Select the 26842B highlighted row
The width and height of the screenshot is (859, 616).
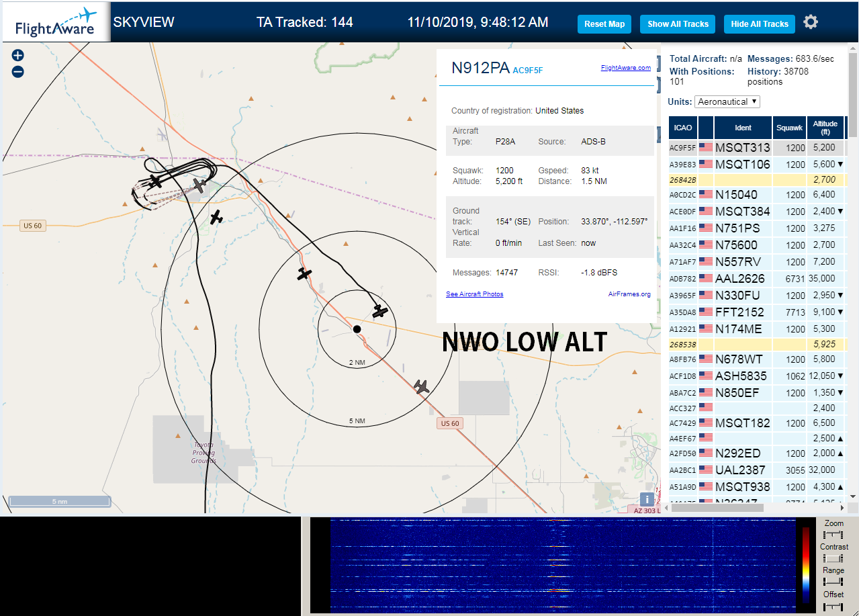click(758, 179)
